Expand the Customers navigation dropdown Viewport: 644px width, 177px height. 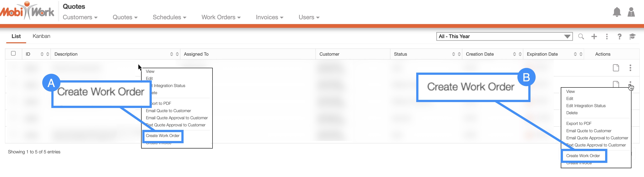[80, 17]
